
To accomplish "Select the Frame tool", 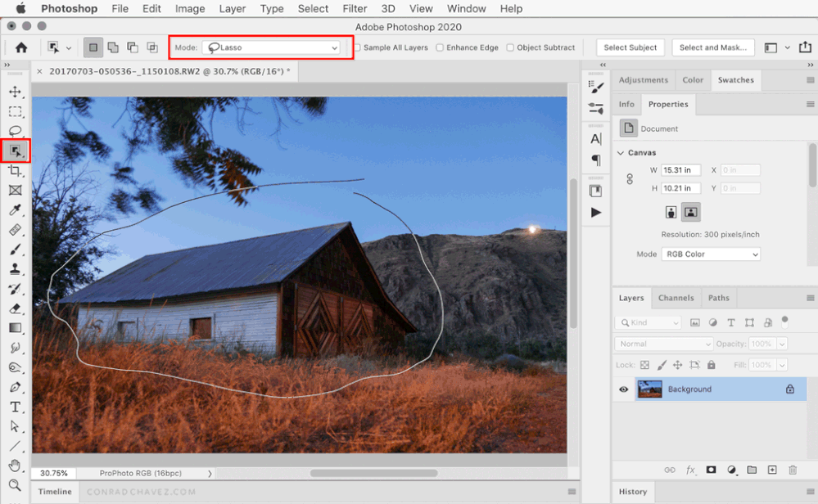I will tap(15, 191).
